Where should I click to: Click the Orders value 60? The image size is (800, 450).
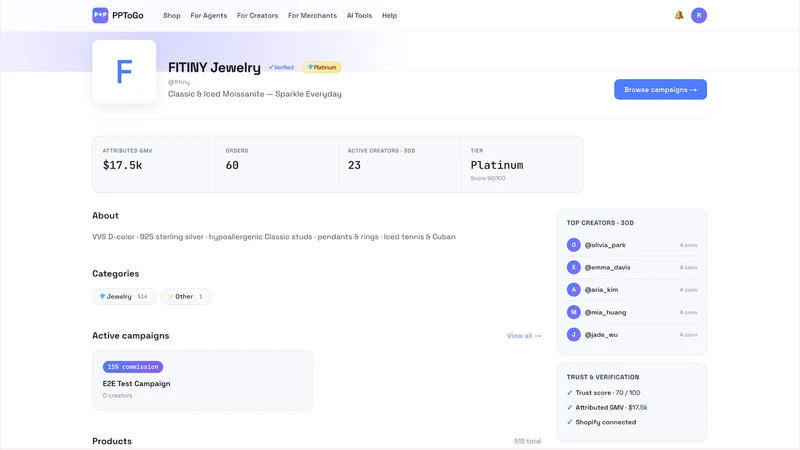(x=232, y=165)
